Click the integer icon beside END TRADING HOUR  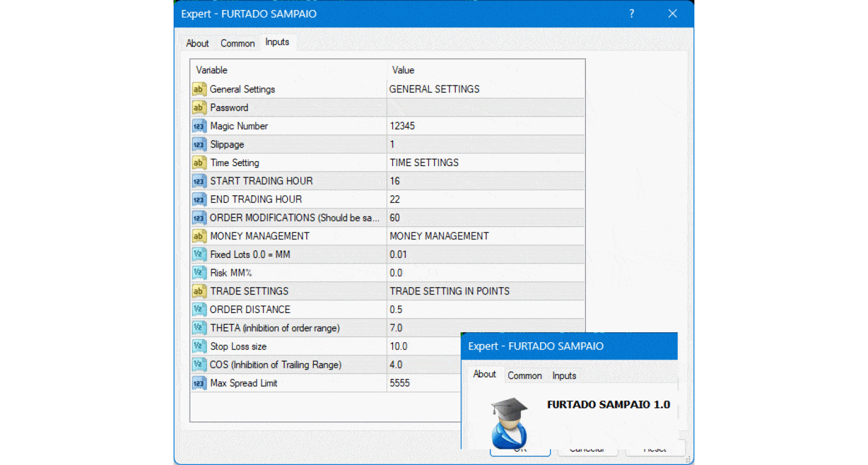198,200
